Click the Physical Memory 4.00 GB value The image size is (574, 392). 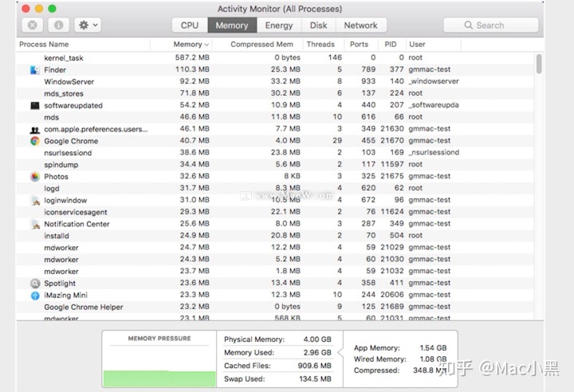click(x=317, y=339)
